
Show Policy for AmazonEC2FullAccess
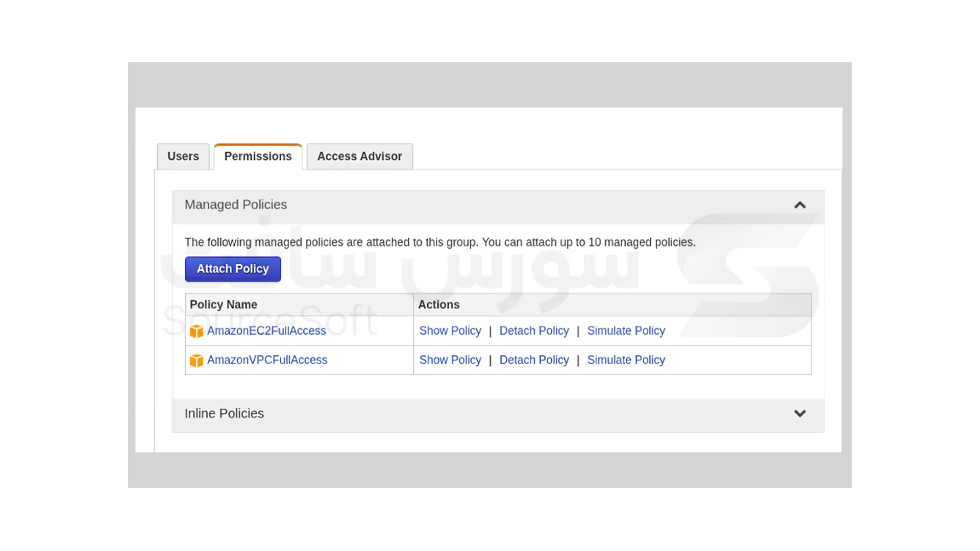coord(450,331)
